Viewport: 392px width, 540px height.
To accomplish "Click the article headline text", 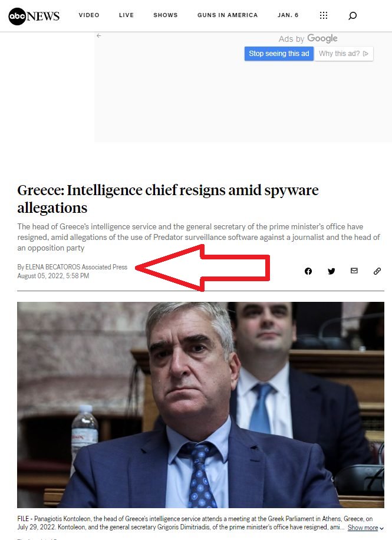I will tap(168, 199).
